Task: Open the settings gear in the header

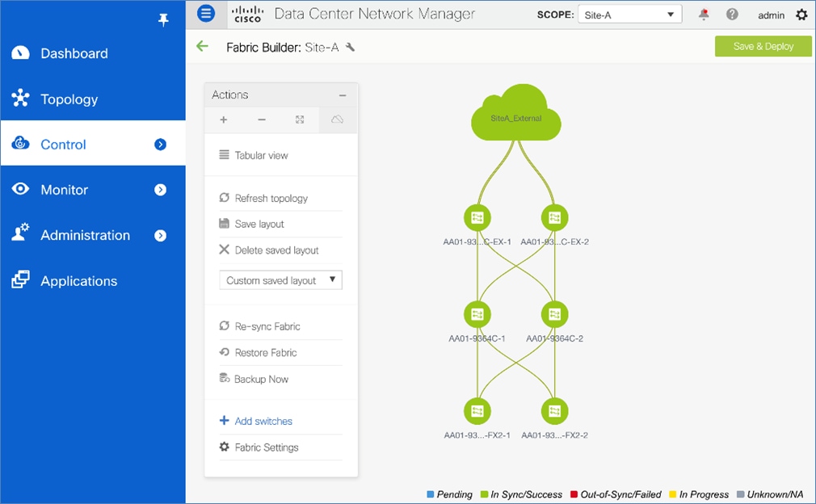Action: (x=802, y=15)
